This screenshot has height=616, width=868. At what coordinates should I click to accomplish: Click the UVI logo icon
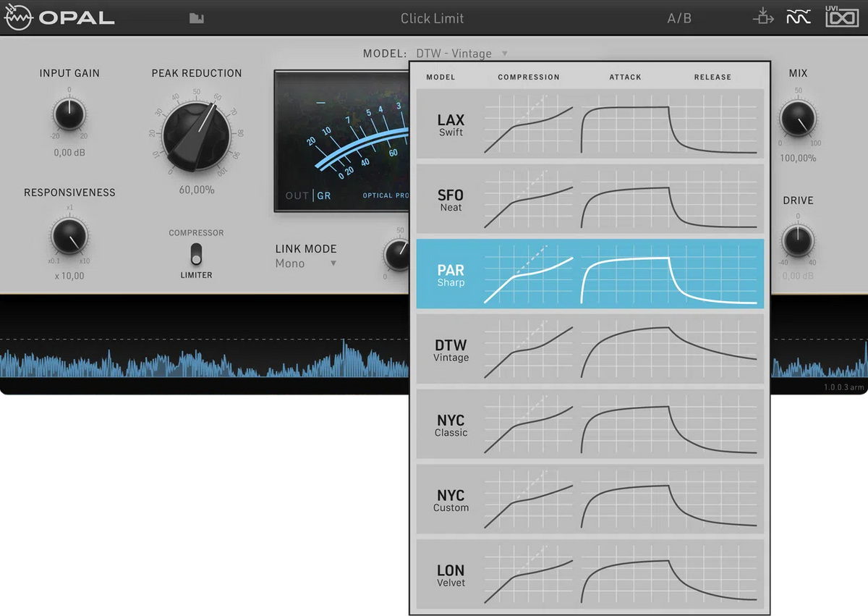coord(842,17)
